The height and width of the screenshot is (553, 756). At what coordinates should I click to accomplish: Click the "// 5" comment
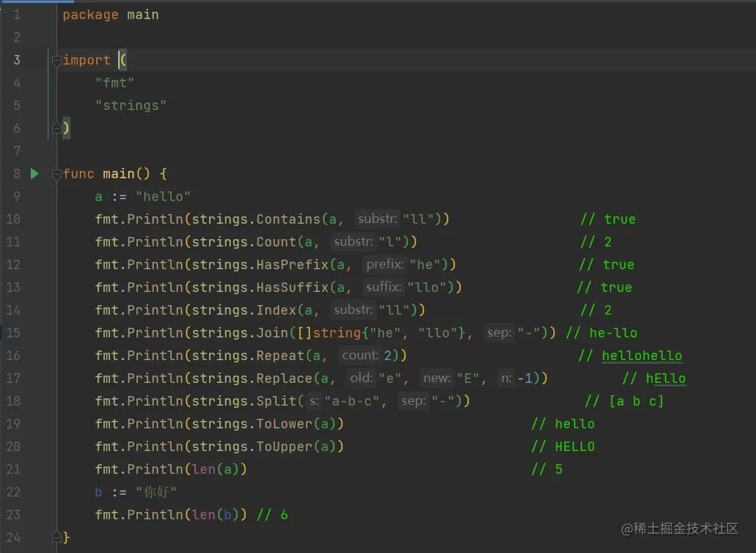tap(547, 469)
